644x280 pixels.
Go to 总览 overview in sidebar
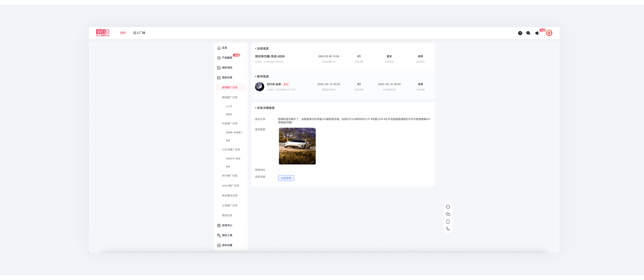point(224,48)
